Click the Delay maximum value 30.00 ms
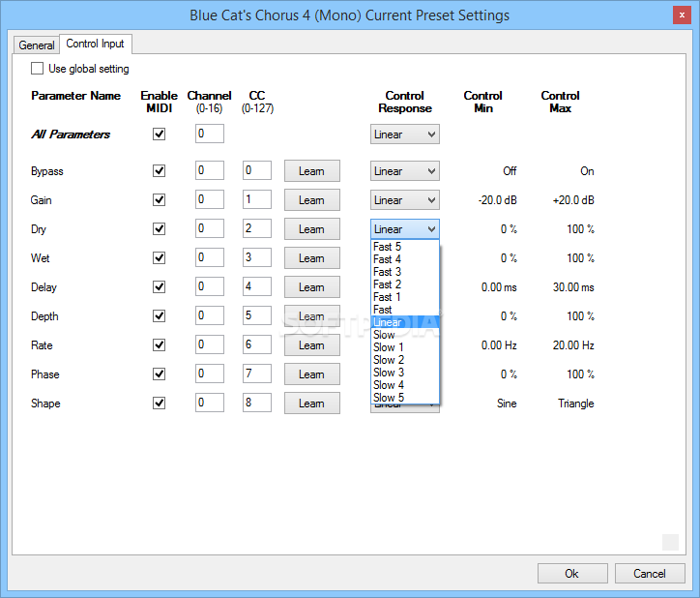Viewport: 700px width, 598px height. coord(573,287)
